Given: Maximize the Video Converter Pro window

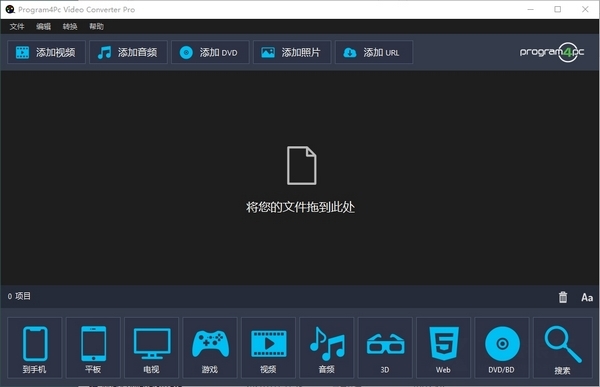Looking at the screenshot, I should [x=558, y=9].
